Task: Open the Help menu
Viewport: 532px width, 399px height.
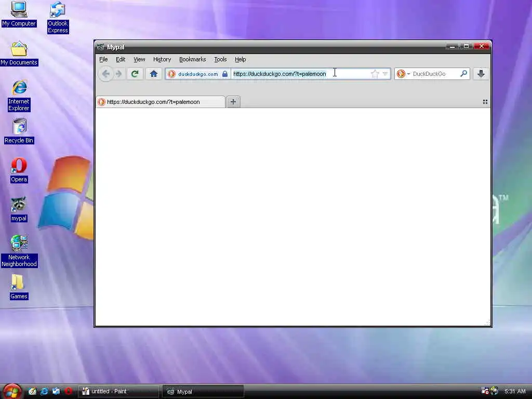Action: [x=240, y=59]
